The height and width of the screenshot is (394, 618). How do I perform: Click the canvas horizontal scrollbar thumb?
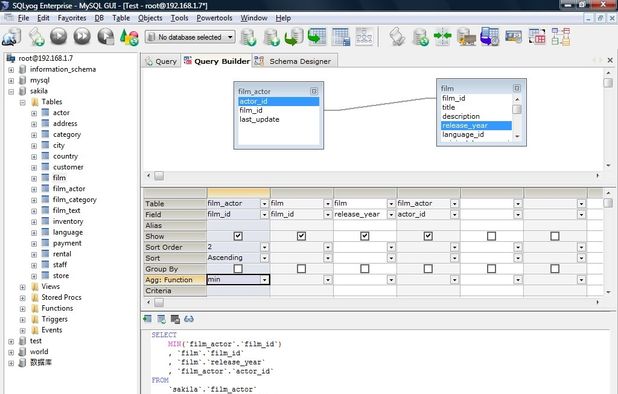(x=159, y=176)
